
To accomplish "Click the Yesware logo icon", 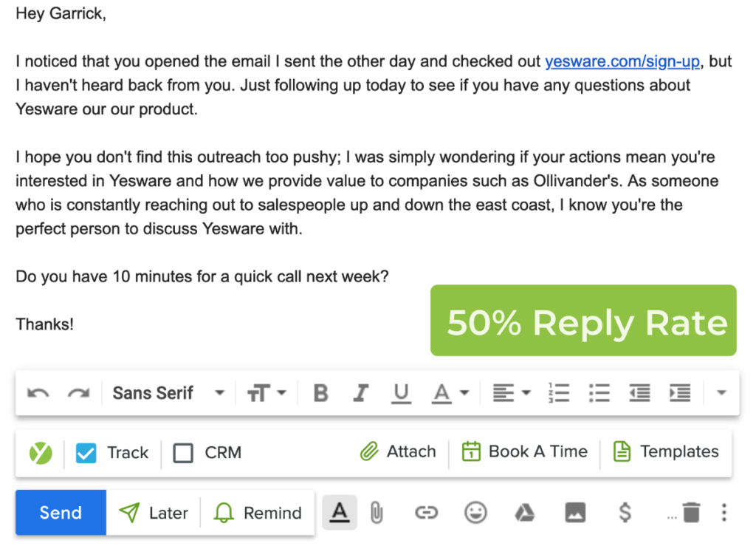I will point(41,451).
